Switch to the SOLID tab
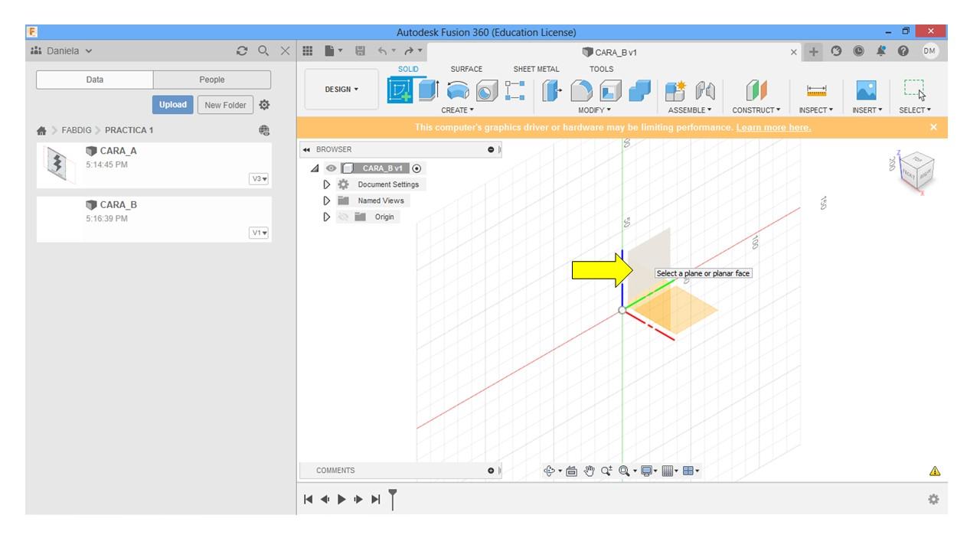The image size is (980, 551). pos(408,69)
